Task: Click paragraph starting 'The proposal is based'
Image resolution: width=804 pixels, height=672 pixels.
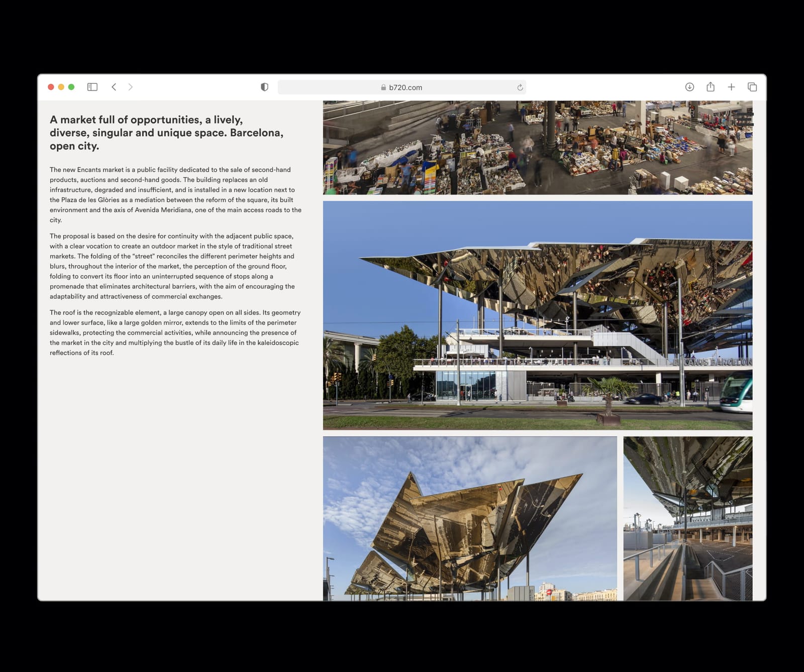Action: pos(172,266)
